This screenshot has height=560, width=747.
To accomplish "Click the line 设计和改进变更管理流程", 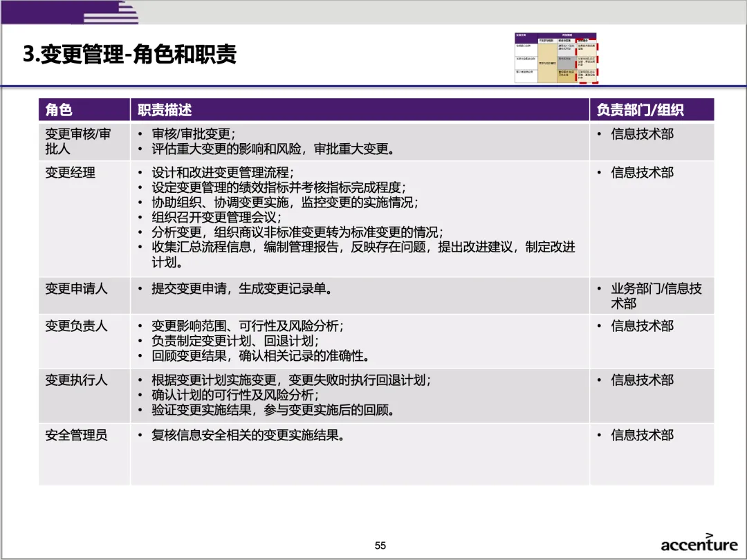I will 223,172.
